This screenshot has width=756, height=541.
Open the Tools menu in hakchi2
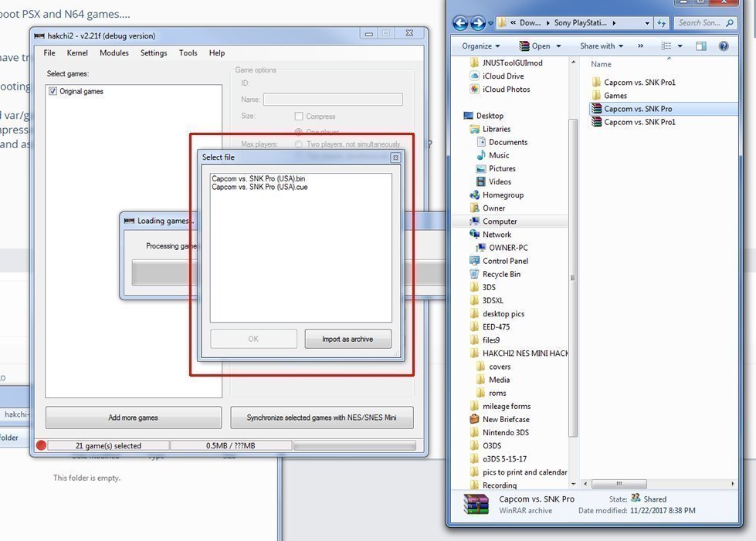tap(188, 53)
